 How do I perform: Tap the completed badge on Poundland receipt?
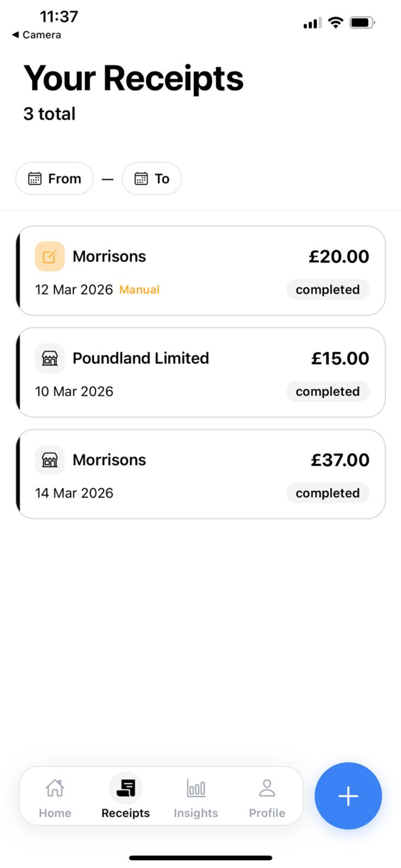click(x=328, y=392)
